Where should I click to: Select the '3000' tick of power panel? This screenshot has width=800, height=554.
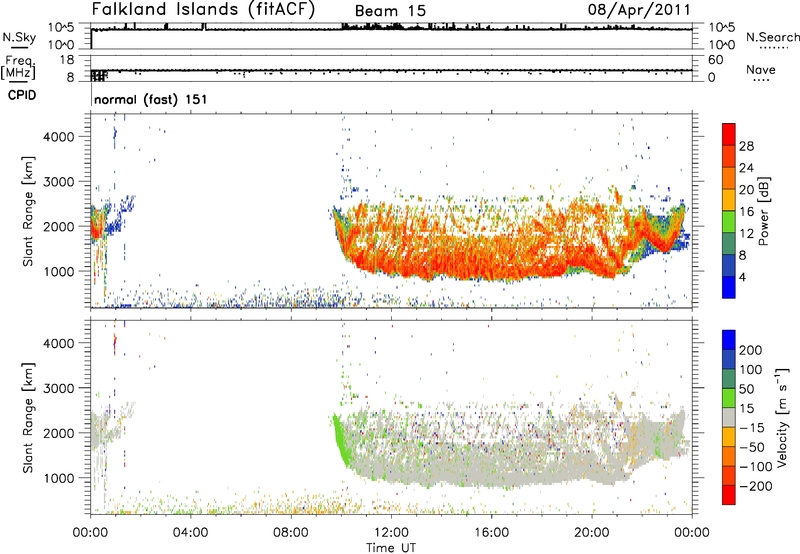(58, 182)
